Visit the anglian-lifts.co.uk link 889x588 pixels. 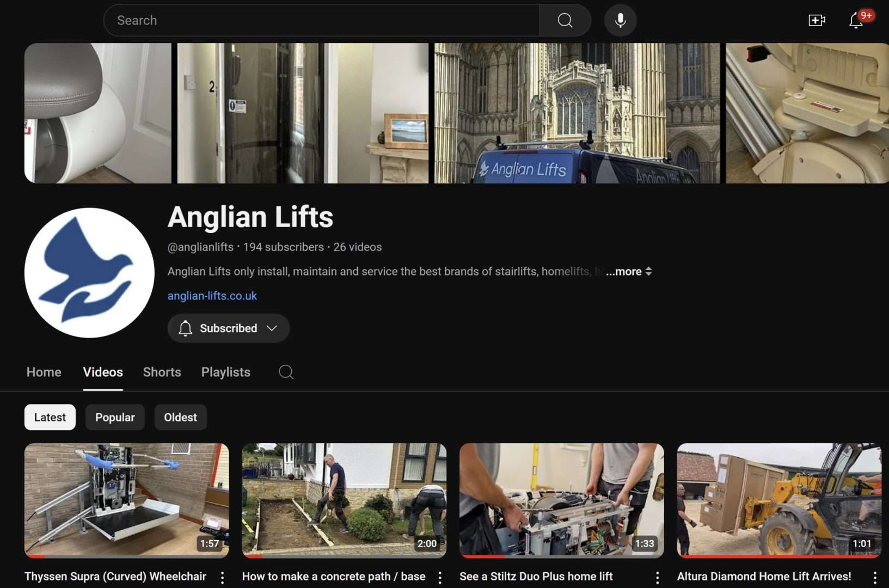(x=212, y=296)
